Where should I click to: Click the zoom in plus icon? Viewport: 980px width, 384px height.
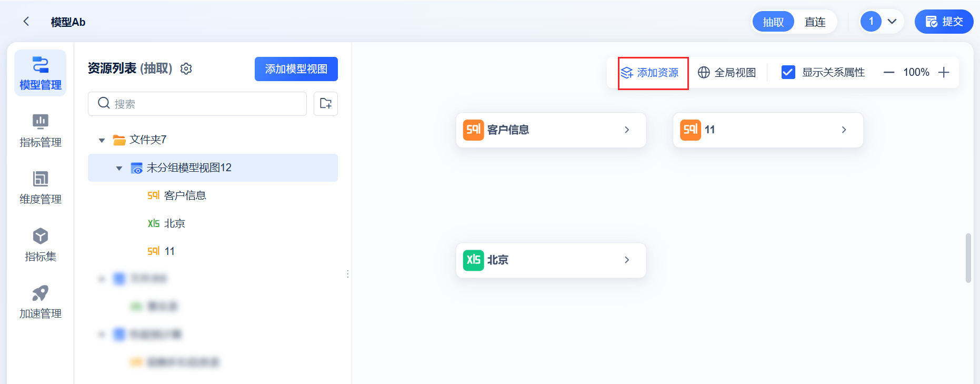tap(944, 73)
